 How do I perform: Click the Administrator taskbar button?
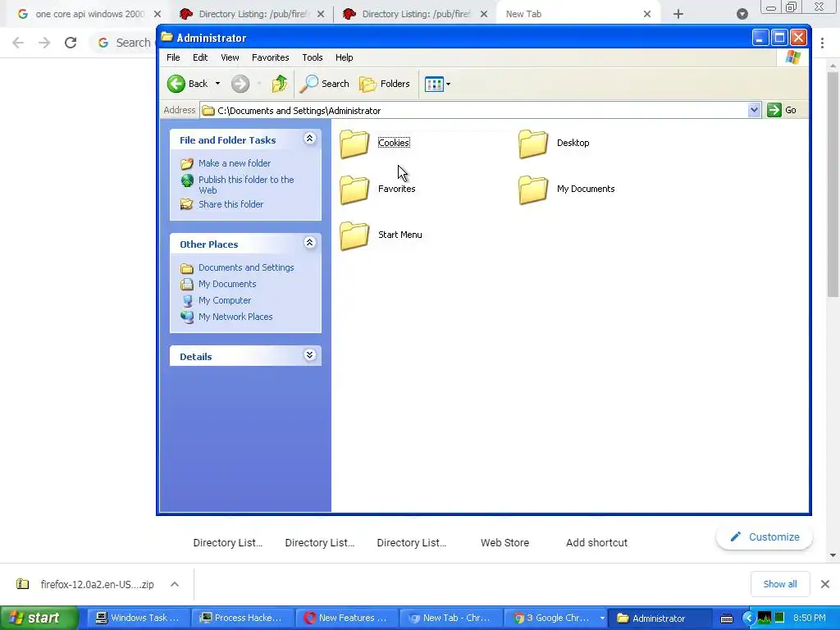tap(659, 619)
